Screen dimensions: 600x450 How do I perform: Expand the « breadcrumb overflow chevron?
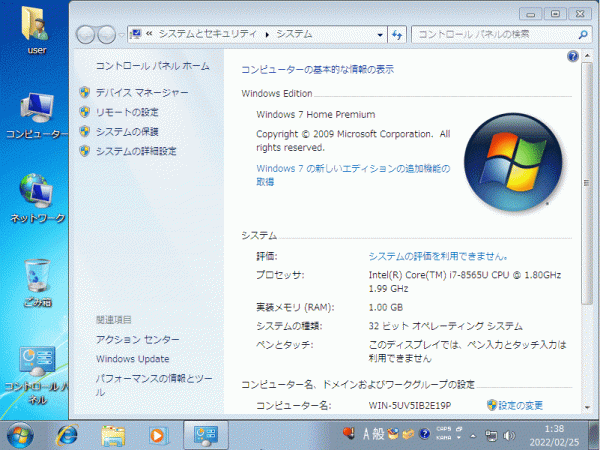pyautogui.click(x=149, y=34)
